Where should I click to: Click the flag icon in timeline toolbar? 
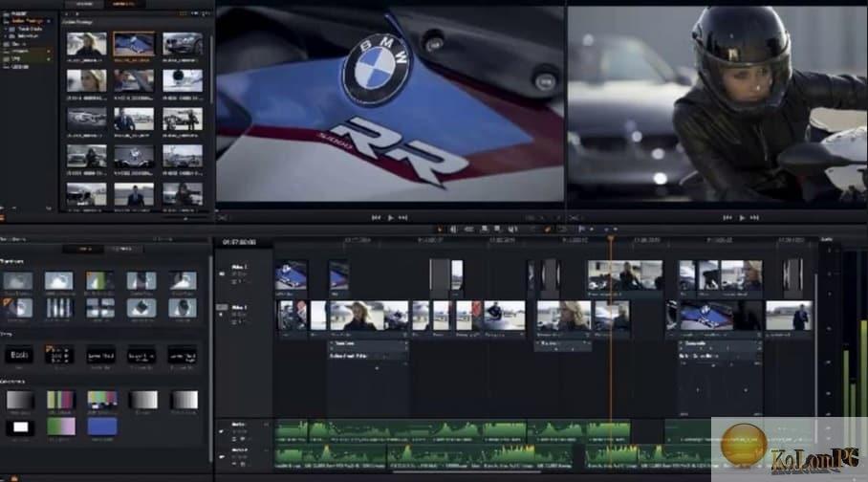pyautogui.click(x=581, y=229)
